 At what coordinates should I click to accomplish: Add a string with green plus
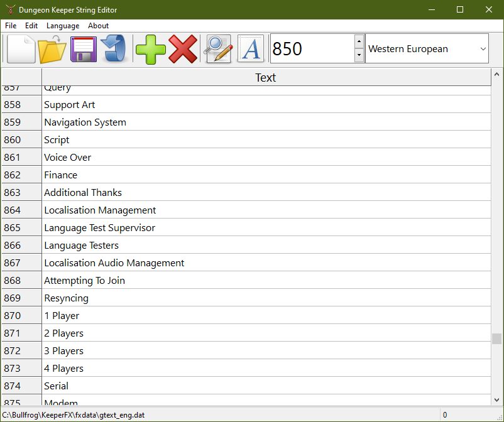150,49
